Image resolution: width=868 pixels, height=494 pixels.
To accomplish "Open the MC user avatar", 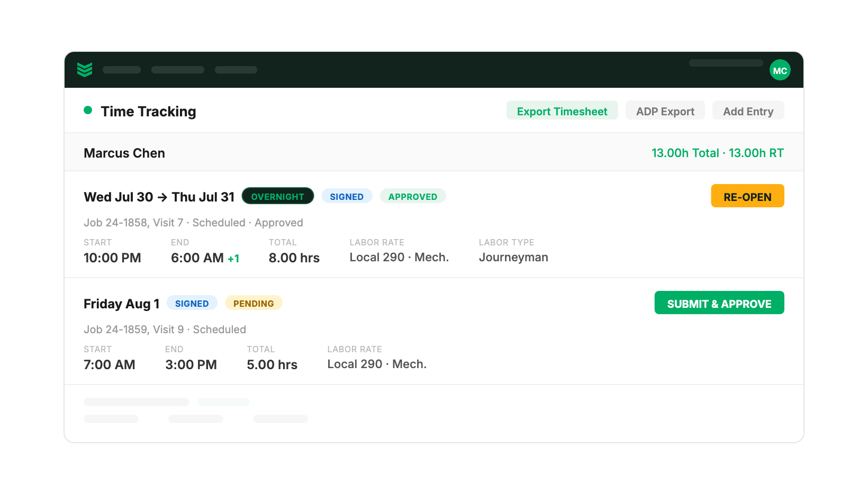I will point(780,70).
